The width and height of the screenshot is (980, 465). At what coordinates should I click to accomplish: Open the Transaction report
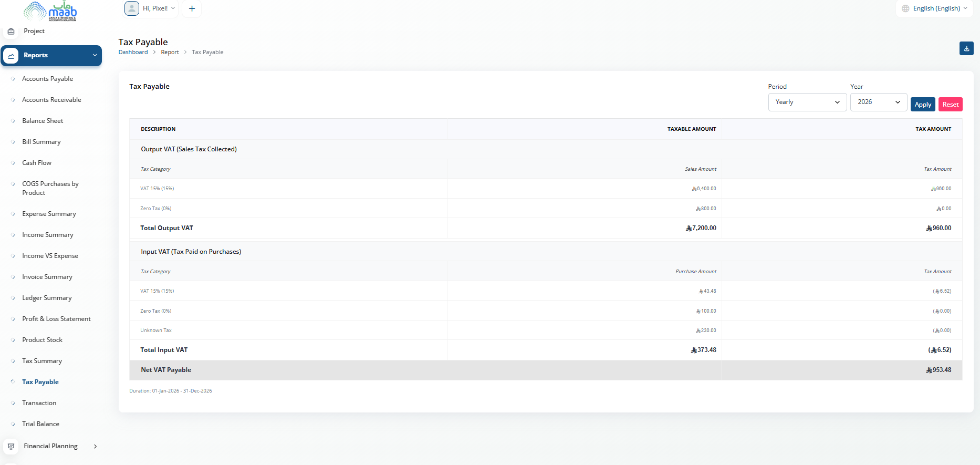[39, 403]
